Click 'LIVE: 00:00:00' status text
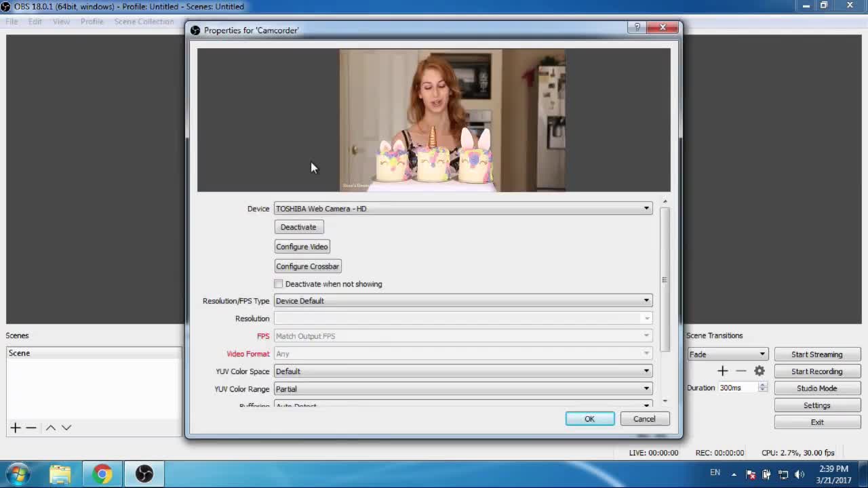The height and width of the screenshot is (488, 868). click(654, 453)
